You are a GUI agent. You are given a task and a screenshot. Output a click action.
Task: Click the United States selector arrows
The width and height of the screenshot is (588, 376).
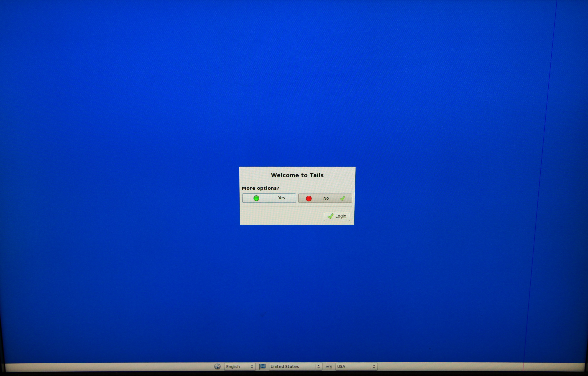318,367
